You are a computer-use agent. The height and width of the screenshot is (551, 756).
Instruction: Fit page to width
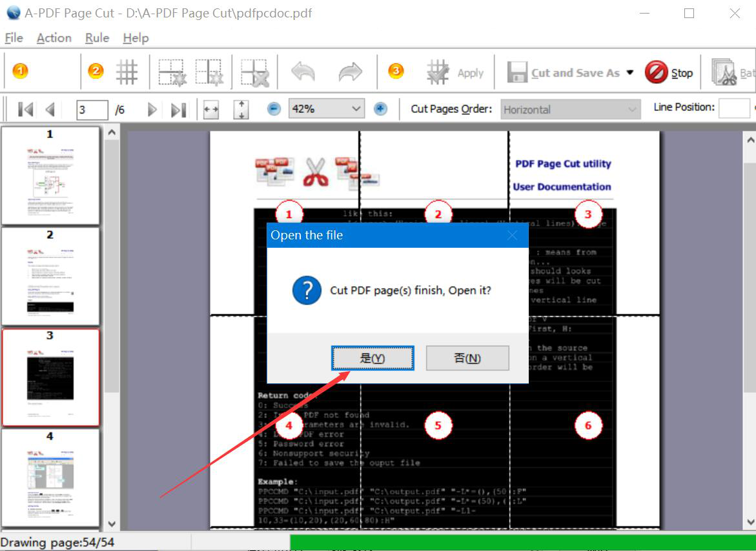[211, 109]
